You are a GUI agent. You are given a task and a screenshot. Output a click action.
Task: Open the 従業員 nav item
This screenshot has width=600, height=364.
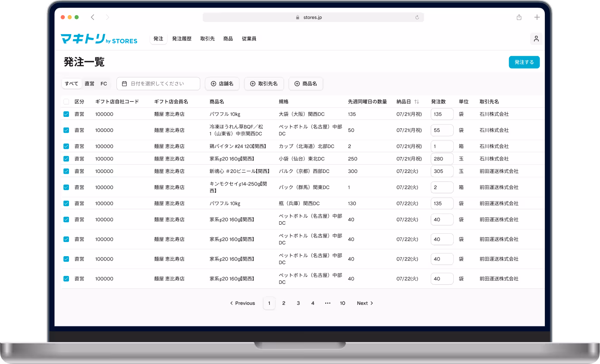coord(249,39)
